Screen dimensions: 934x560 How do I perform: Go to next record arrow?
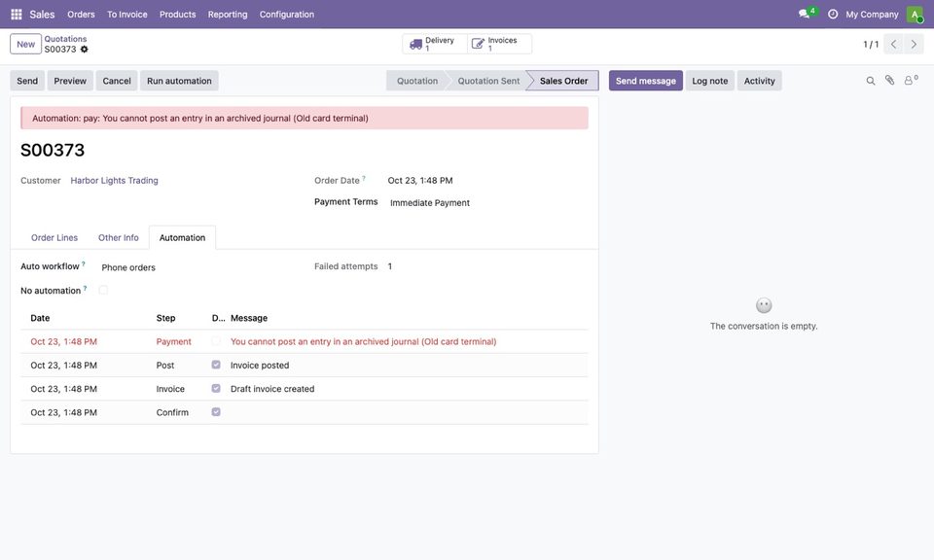[x=914, y=44]
